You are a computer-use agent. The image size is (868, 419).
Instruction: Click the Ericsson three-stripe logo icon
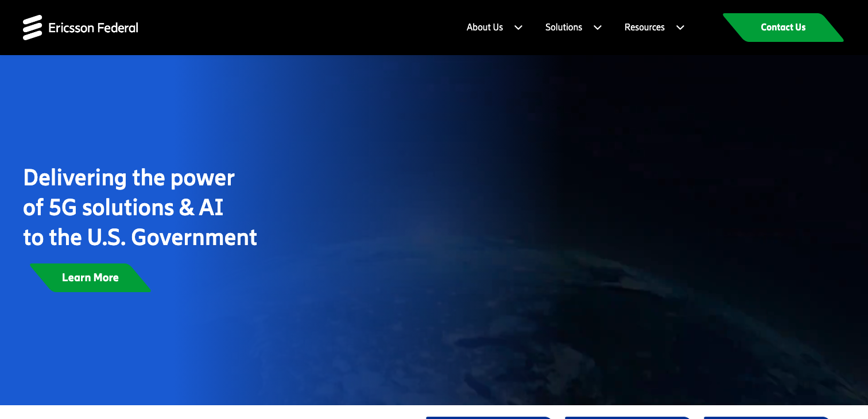33,28
